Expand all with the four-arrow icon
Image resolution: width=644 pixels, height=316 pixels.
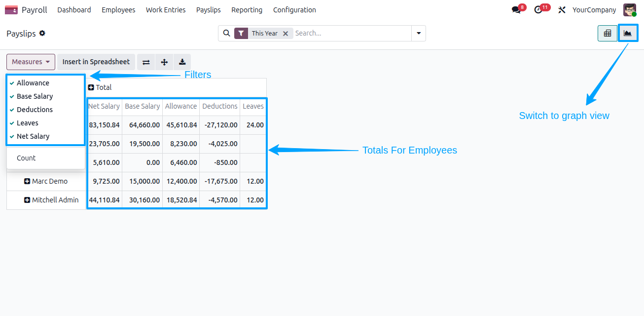coord(164,62)
